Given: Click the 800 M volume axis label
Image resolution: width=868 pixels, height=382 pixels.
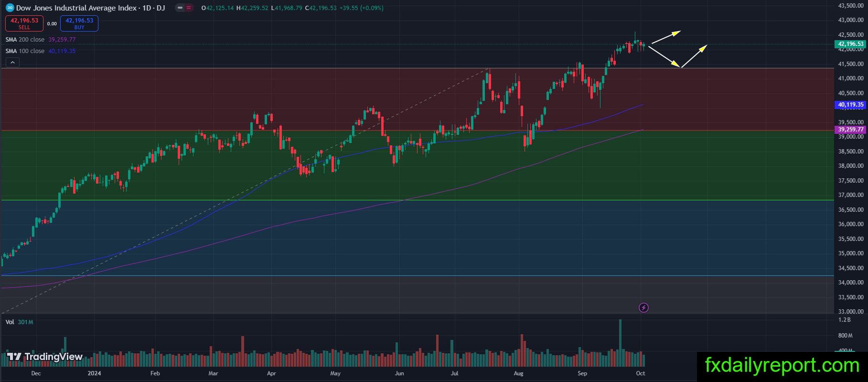Looking at the screenshot, I should pos(846,336).
